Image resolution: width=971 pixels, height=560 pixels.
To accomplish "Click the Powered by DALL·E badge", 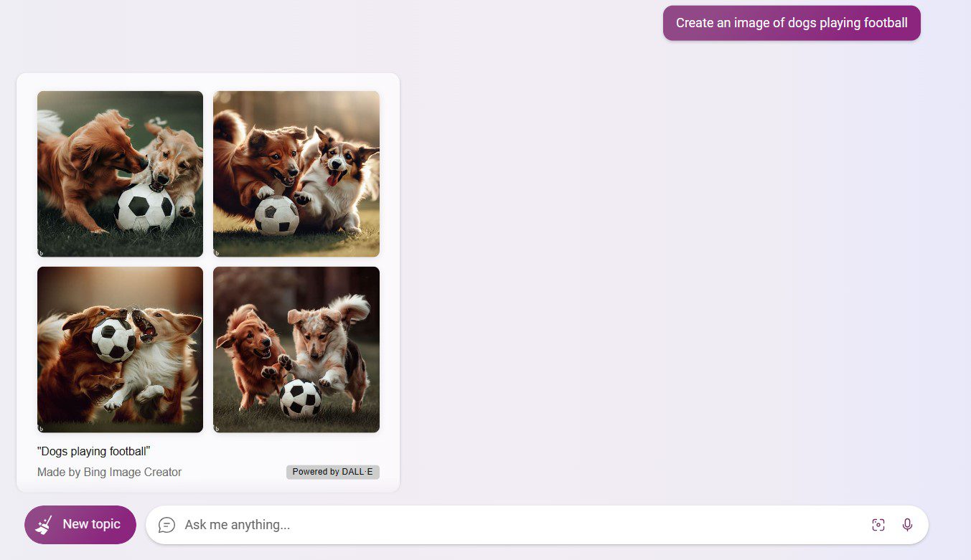I will coord(332,472).
